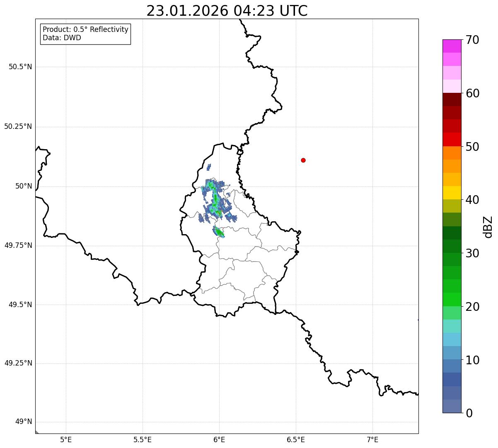The image size is (498, 448).
Task: Click the 6.5°E longitude label
Action: pos(296,440)
